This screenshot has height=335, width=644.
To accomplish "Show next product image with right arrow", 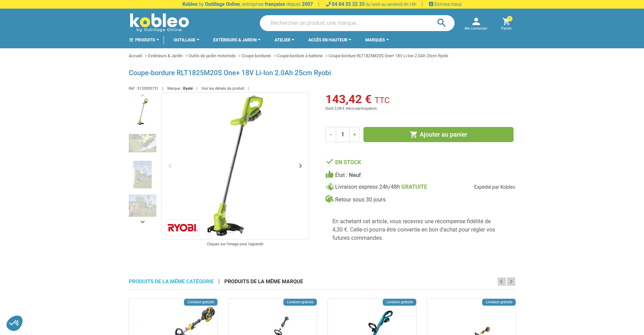I will click(x=300, y=166).
